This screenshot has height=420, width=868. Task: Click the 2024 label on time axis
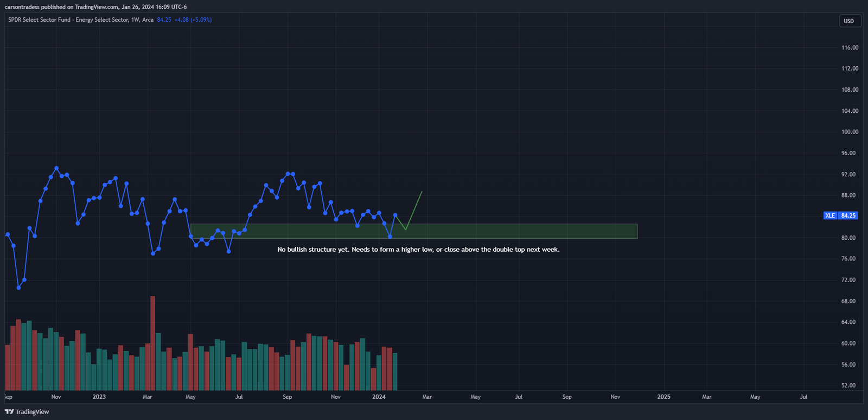(379, 397)
